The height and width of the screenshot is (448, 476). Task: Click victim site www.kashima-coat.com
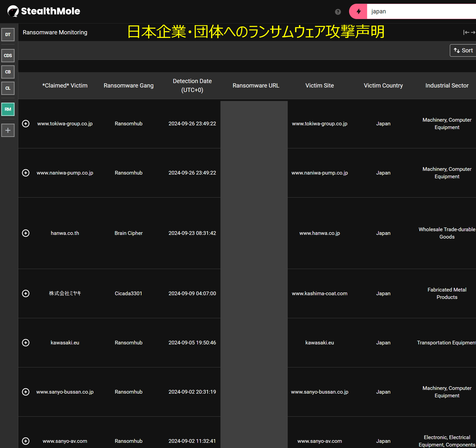[x=320, y=293]
